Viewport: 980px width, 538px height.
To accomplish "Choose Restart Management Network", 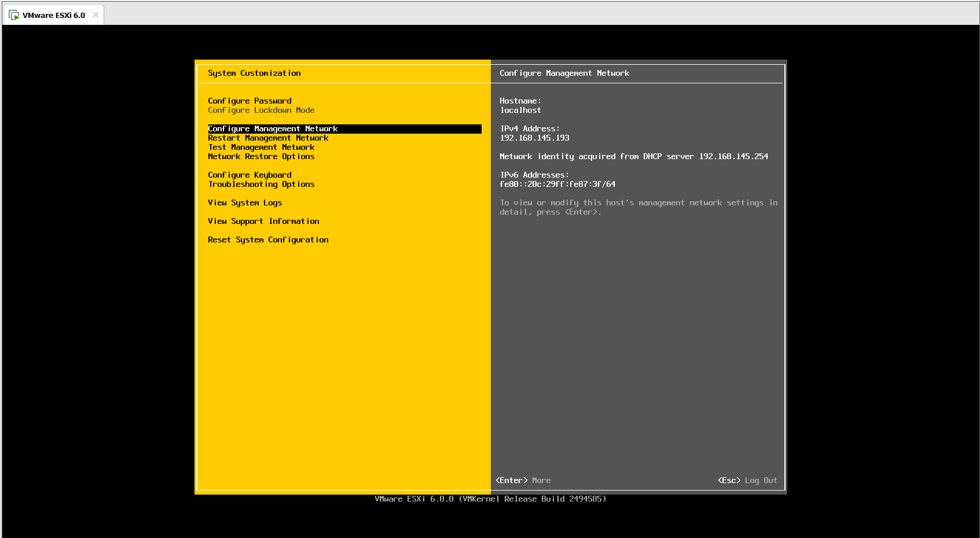I will (268, 138).
